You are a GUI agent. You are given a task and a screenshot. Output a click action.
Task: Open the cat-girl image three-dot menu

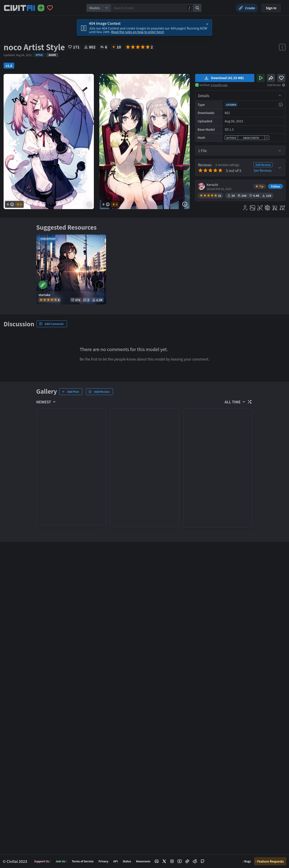pyautogui.click(x=89, y=78)
